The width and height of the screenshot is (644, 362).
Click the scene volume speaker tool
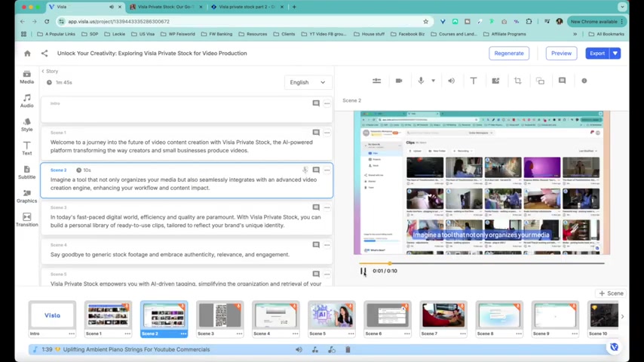452,81
